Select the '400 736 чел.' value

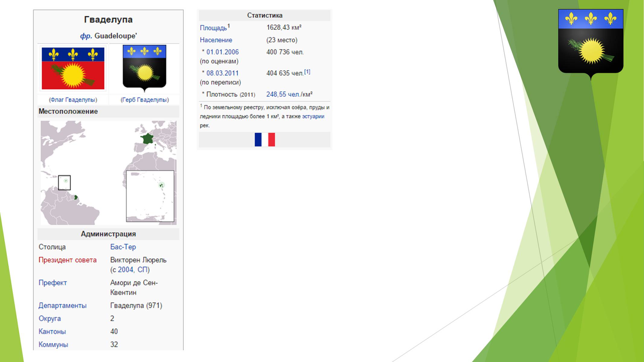coord(285,52)
